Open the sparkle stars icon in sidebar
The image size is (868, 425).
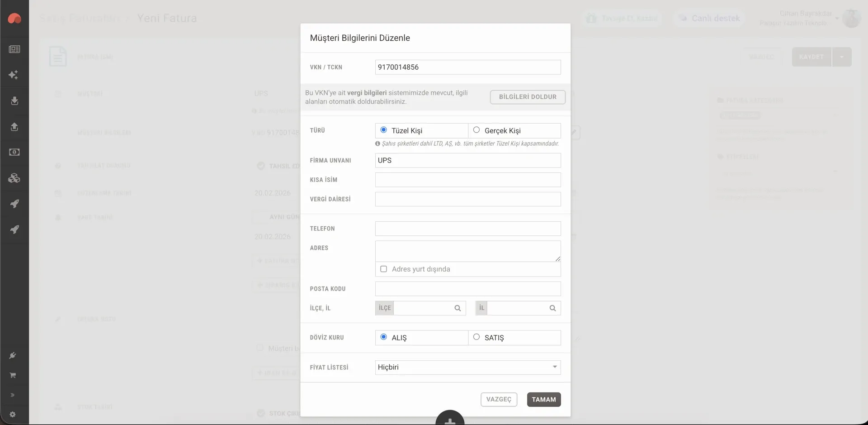(14, 75)
